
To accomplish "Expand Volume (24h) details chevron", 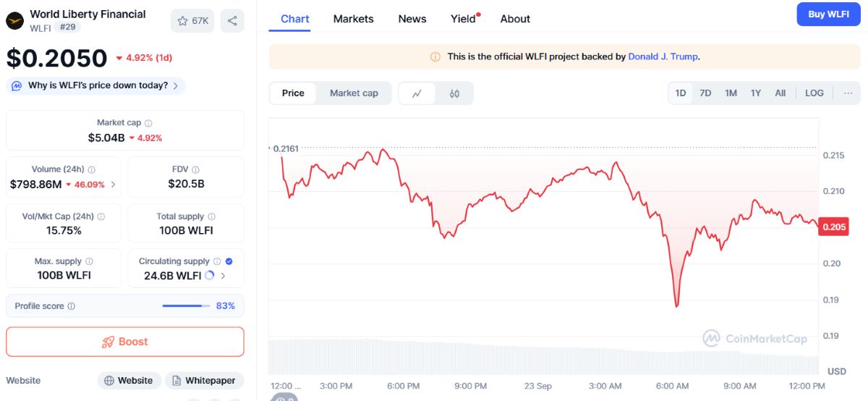I will pyautogui.click(x=113, y=185).
